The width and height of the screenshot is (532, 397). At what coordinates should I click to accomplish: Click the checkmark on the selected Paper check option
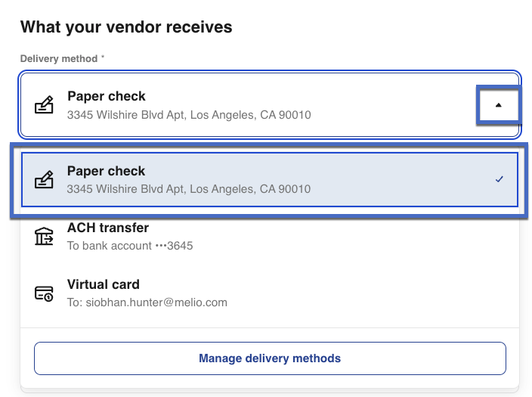[498, 180]
